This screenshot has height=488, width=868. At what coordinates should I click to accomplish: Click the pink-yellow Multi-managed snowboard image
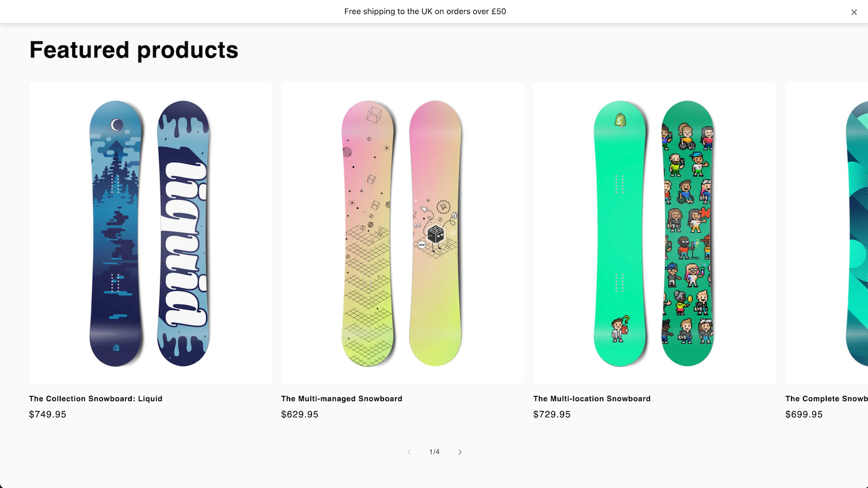coord(403,233)
